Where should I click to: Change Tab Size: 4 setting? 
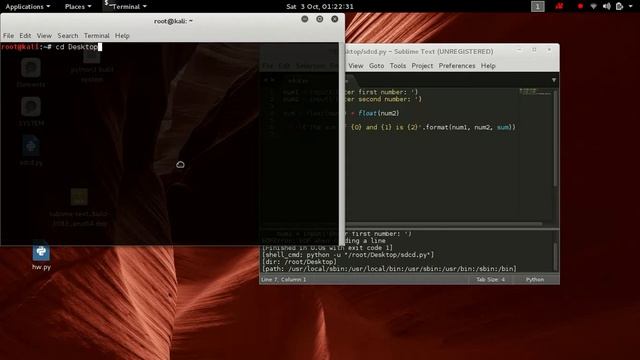click(x=490, y=280)
